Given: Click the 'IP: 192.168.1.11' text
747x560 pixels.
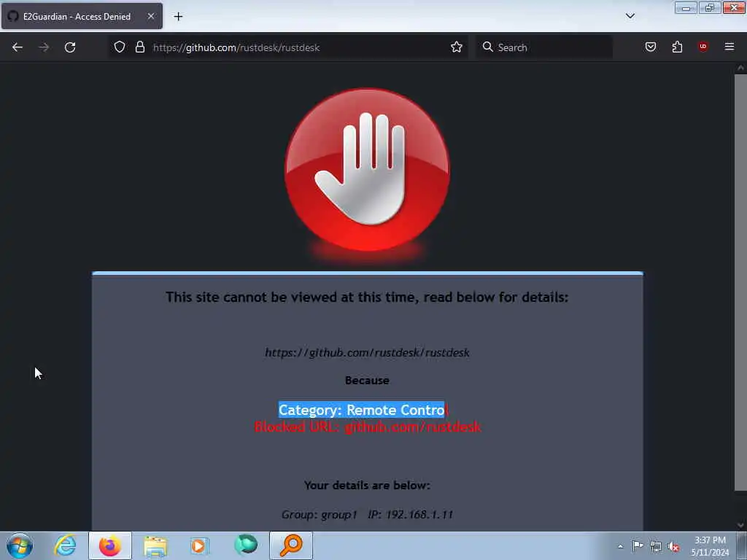Looking at the screenshot, I should point(411,515).
